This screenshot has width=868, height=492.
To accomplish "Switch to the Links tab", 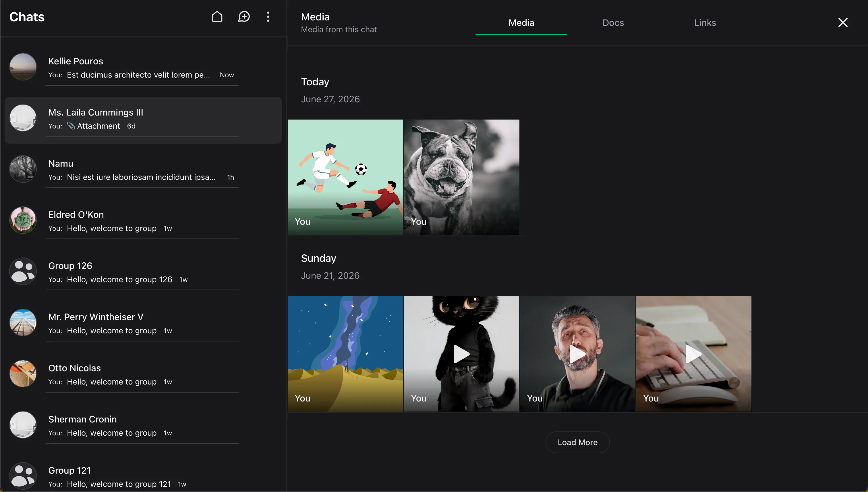I will (x=705, y=23).
